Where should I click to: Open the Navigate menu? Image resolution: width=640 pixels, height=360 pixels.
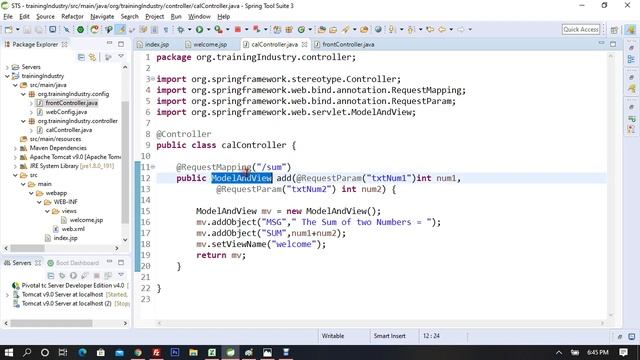click(x=102, y=16)
